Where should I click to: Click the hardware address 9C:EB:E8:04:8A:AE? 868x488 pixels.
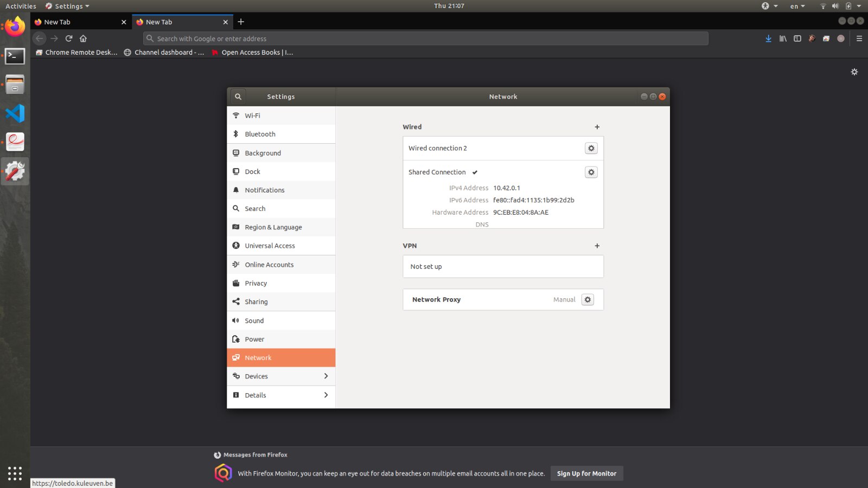[x=521, y=213]
